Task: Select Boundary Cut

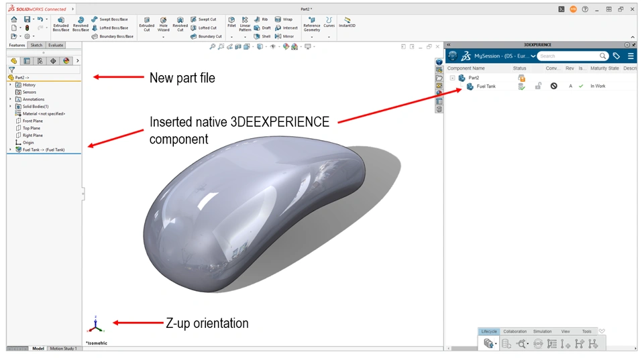Action: tap(206, 37)
